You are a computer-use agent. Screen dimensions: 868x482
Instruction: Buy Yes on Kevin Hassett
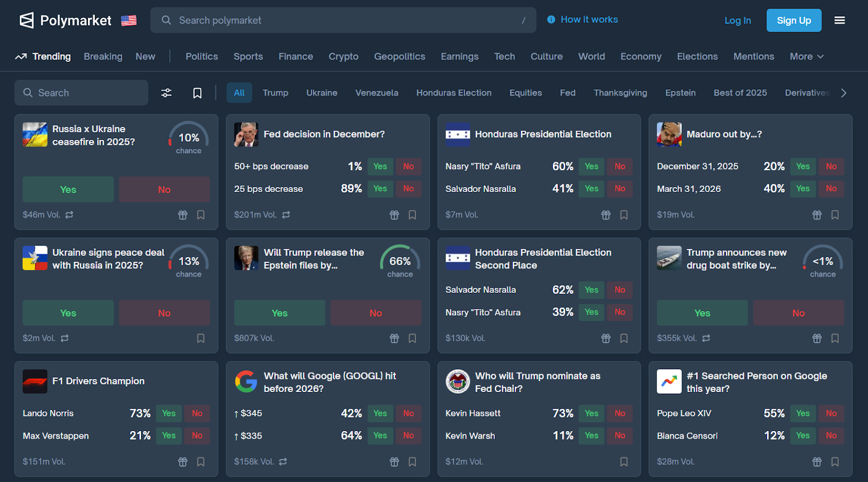tap(591, 414)
